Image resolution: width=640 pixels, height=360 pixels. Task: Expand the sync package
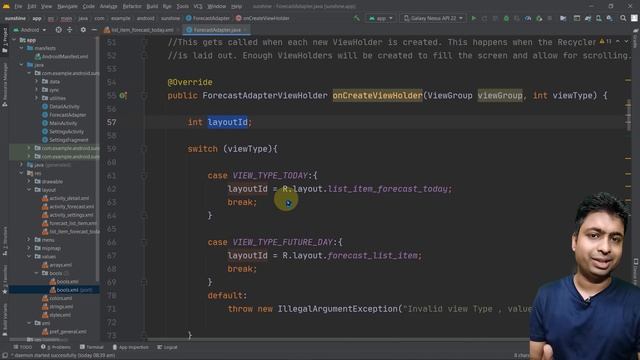[x=36, y=90]
